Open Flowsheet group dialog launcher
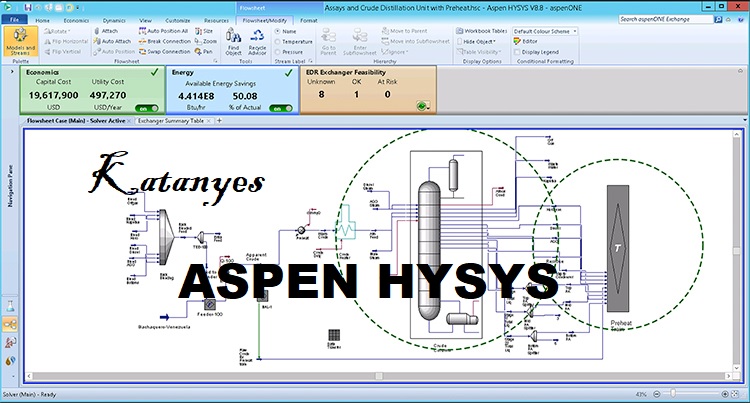This screenshot has width=750, height=403. (215, 61)
